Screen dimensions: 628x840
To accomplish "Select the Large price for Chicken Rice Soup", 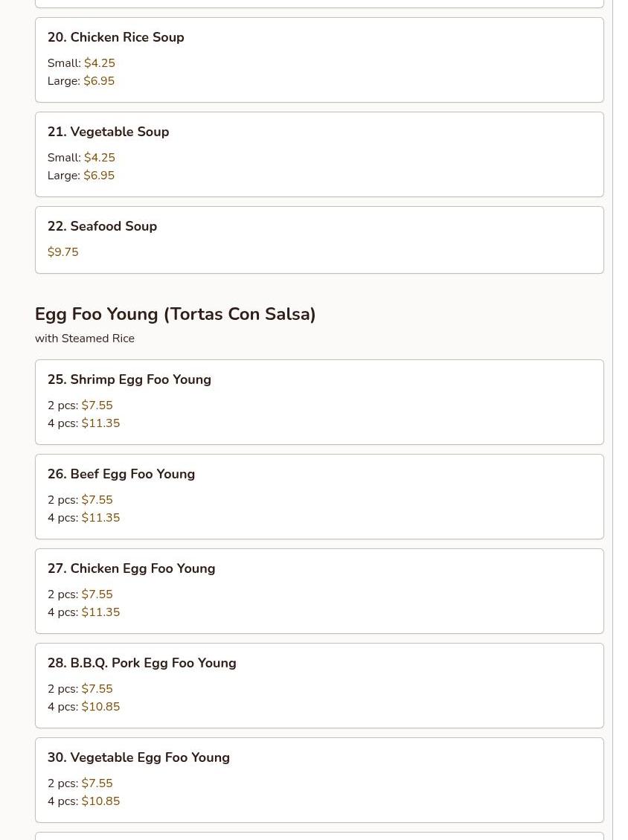I will [x=98, y=81].
